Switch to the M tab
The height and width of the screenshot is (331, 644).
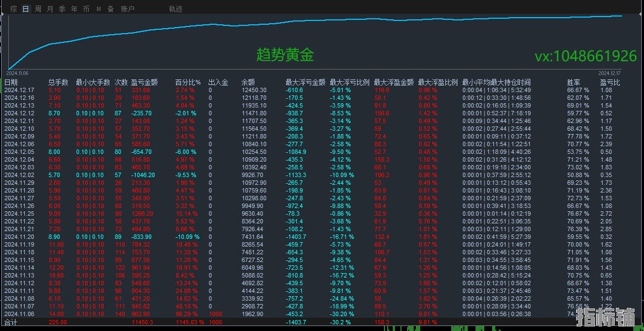[99, 9]
